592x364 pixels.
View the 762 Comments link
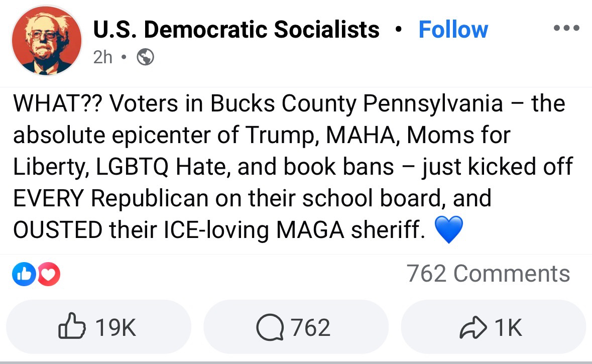(x=488, y=274)
